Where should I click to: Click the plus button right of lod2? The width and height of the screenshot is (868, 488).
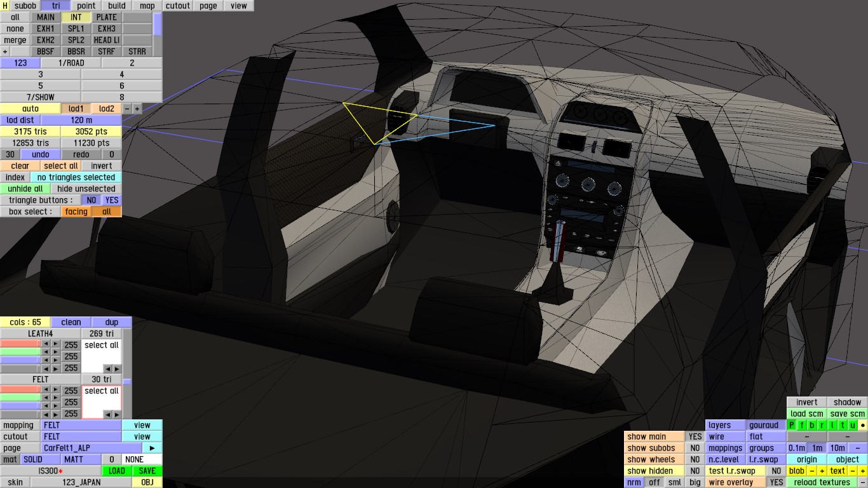(x=137, y=109)
